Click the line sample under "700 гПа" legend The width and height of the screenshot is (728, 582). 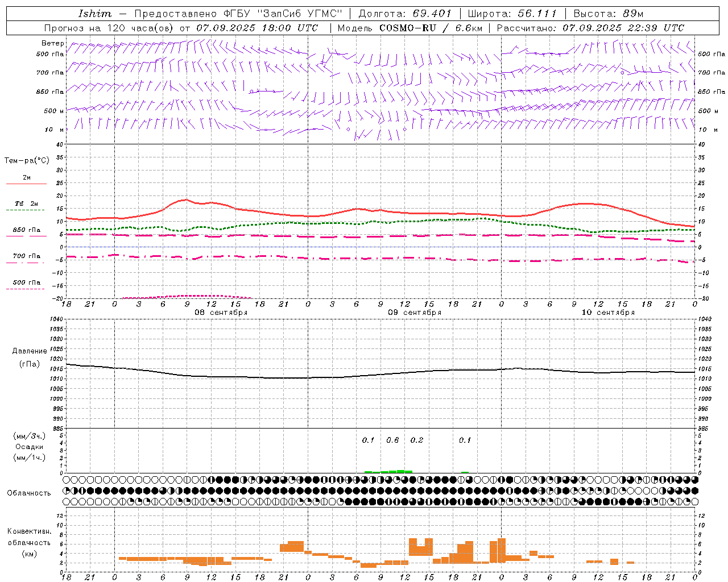click(x=26, y=263)
